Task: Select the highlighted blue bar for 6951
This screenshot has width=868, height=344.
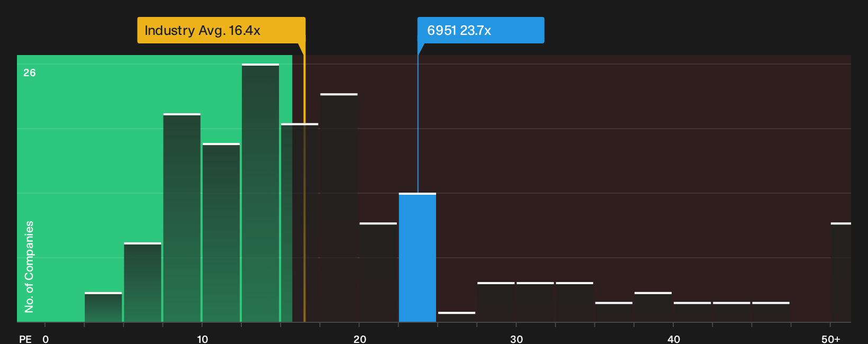Action: (x=418, y=258)
